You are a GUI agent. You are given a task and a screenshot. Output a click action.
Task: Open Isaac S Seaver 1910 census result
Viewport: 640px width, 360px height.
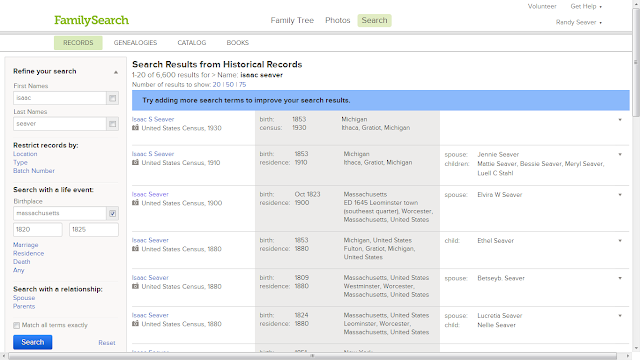153,154
